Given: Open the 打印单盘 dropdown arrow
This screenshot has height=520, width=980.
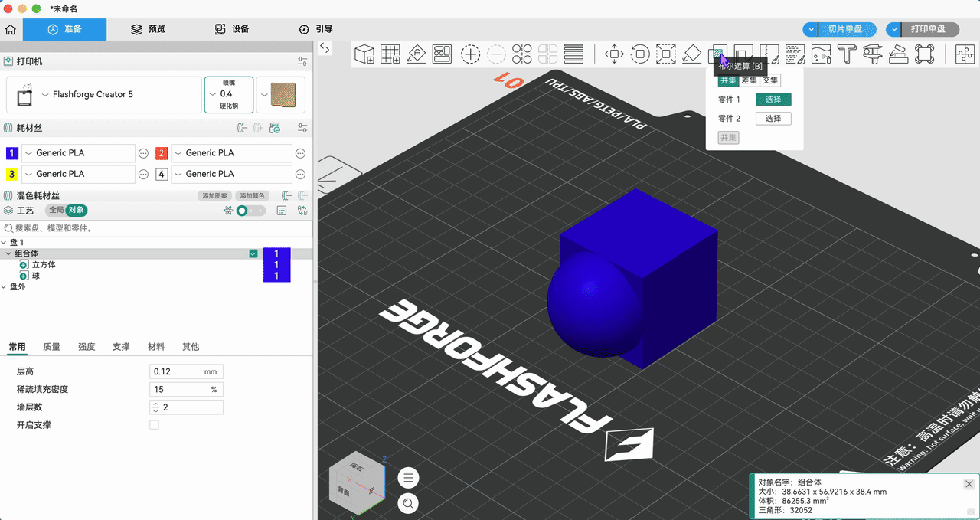Looking at the screenshot, I should pyautogui.click(x=895, y=29).
